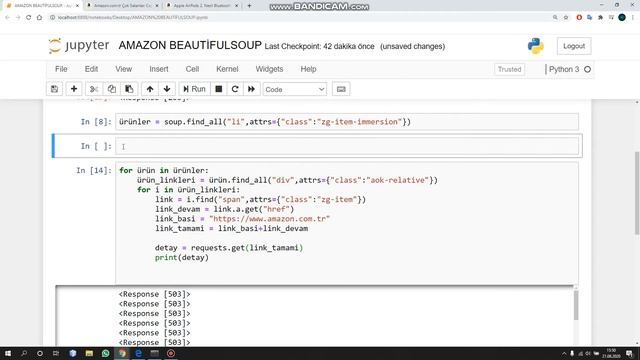Rename notebook title AMAZON BEAUTİFULSOUP
640x360 pixels.
(190, 45)
